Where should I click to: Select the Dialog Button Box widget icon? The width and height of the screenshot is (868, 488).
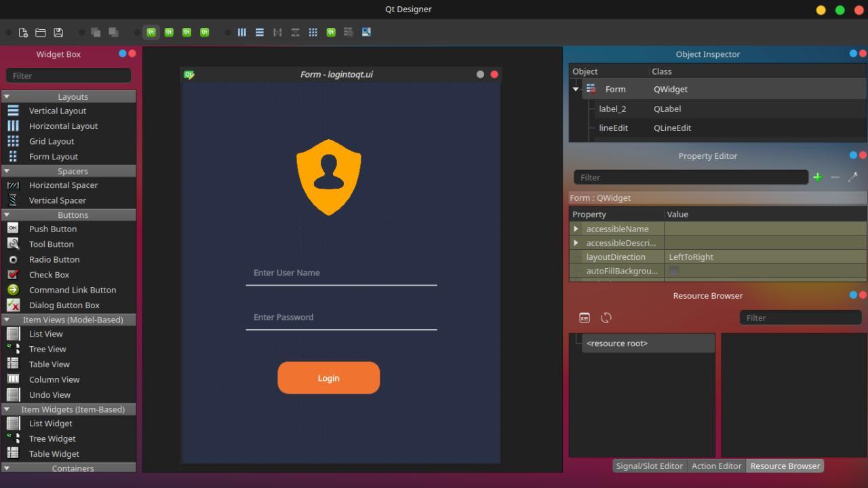click(13, 305)
